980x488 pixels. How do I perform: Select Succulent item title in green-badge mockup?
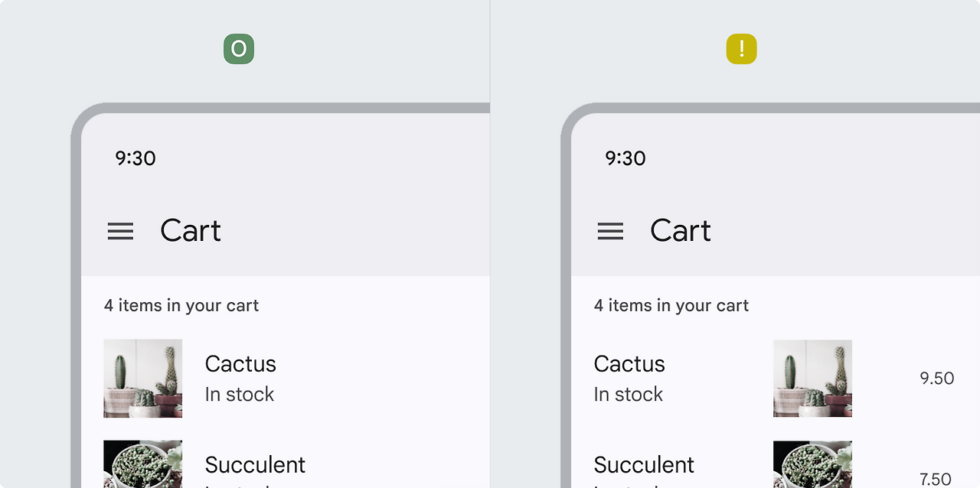tap(255, 464)
